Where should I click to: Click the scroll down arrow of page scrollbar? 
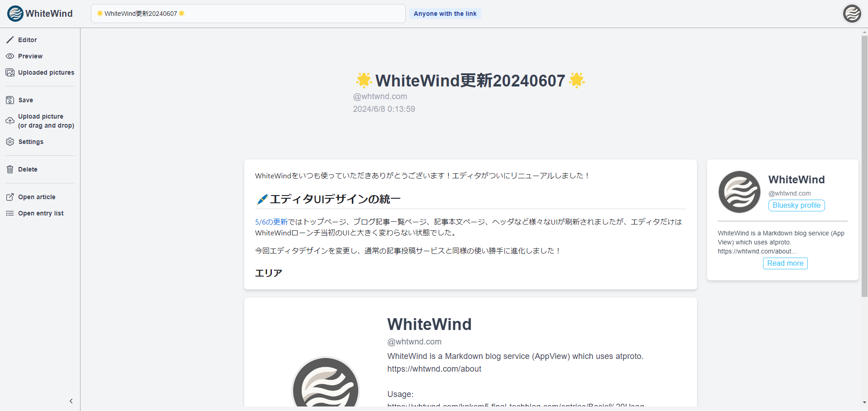pos(864,402)
